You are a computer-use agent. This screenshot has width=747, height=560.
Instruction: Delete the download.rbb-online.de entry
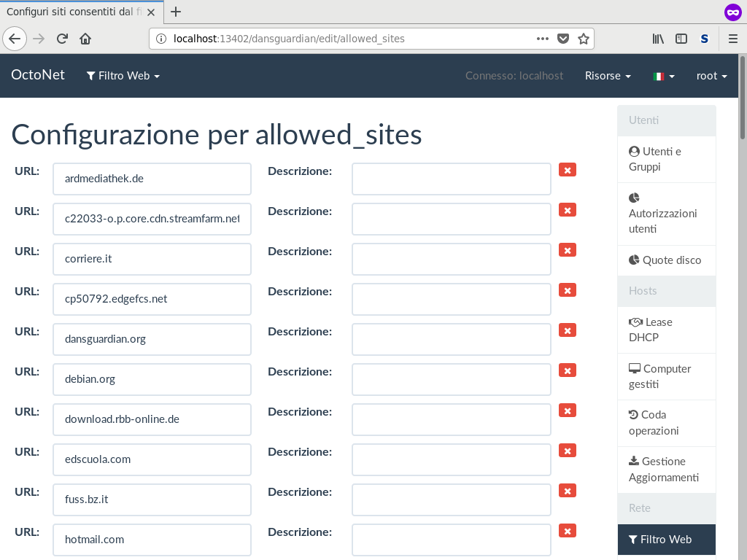pyautogui.click(x=568, y=411)
